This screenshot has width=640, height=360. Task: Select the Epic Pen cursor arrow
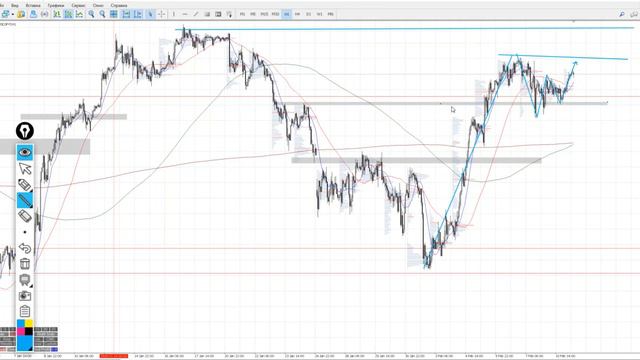25,168
